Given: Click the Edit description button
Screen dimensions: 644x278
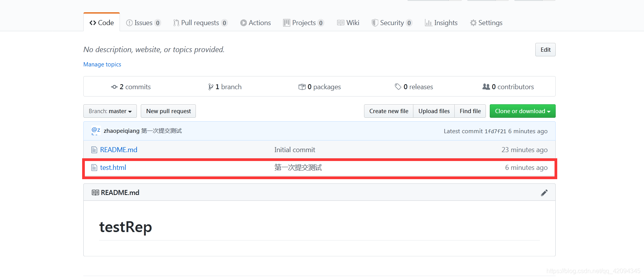Looking at the screenshot, I should click(x=545, y=49).
